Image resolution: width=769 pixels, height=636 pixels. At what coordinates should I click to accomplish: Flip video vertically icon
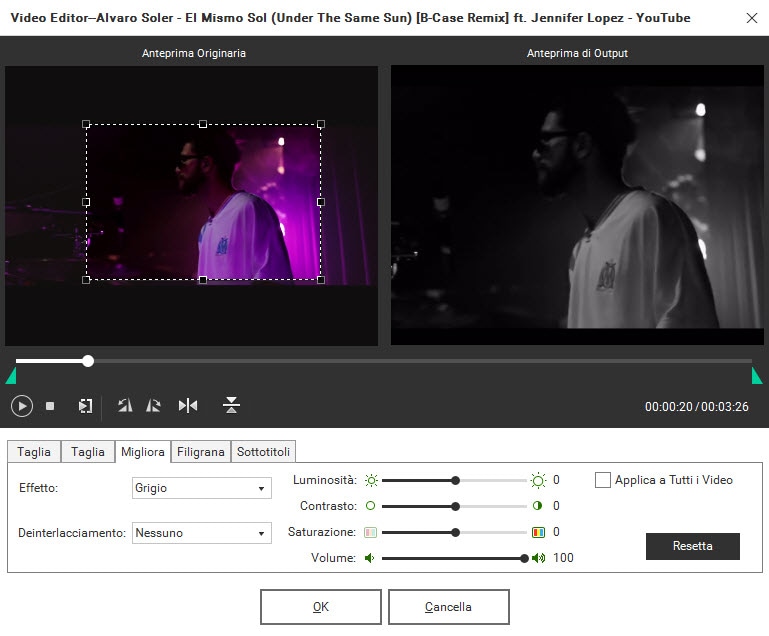coord(231,405)
